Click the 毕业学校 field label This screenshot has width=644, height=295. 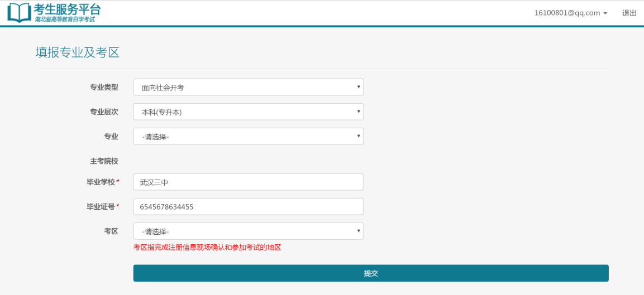pos(101,182)
